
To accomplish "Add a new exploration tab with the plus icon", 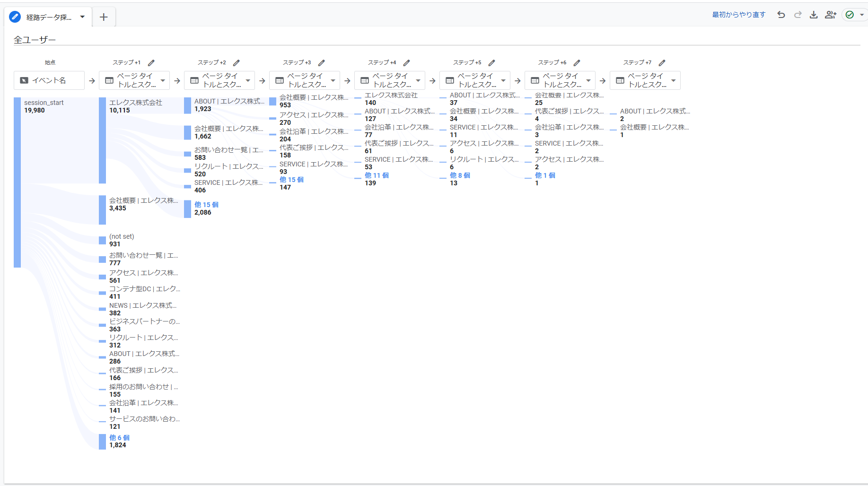I will (x=104, y=17).
